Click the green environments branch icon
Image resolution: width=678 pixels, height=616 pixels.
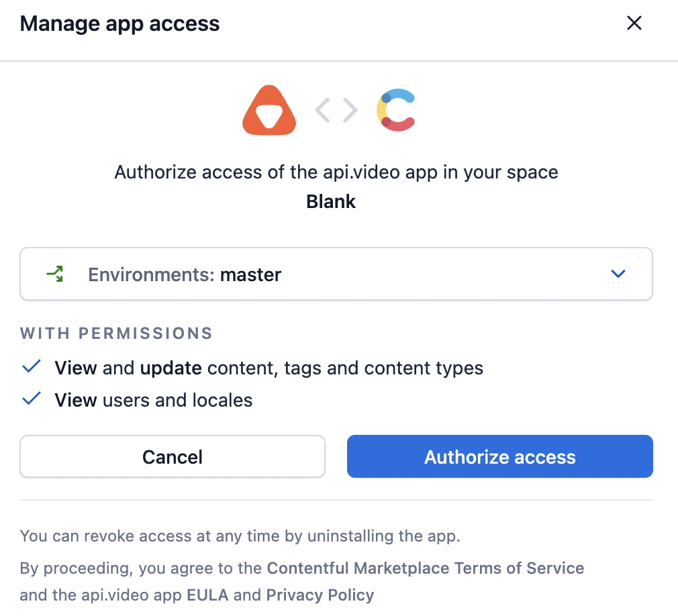coord(54,274)
